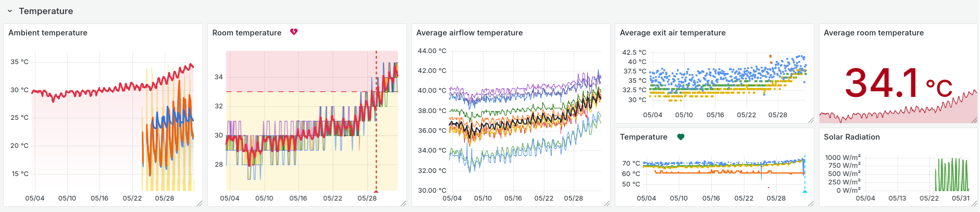980x212 pixels.
Task: Click the cyan annotation marker in Temperature panel
Action: 804,191
